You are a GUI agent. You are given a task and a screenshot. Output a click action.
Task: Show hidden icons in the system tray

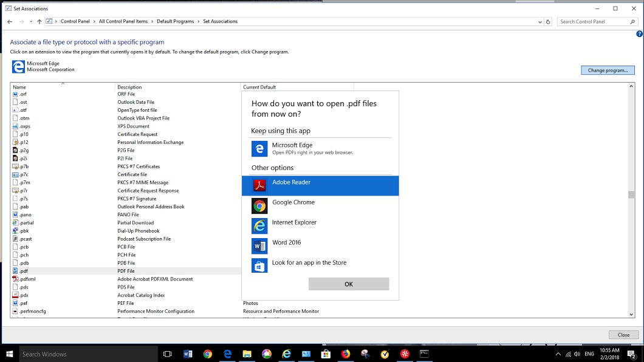pyautogui.click(x=558, y=354)
